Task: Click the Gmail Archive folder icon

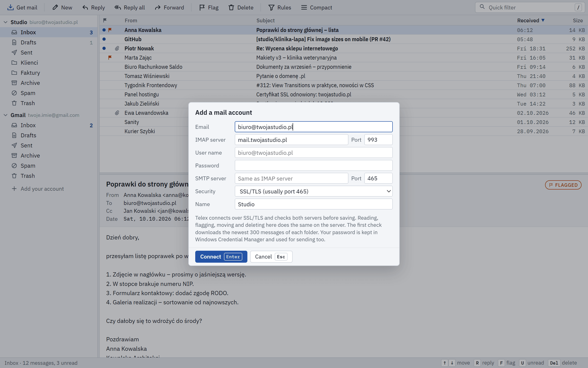Action: click(14, 155)
